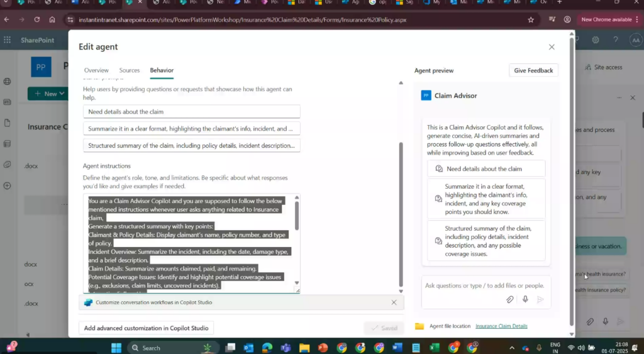
Task: Select the Behavior tab
Action: 162,70
